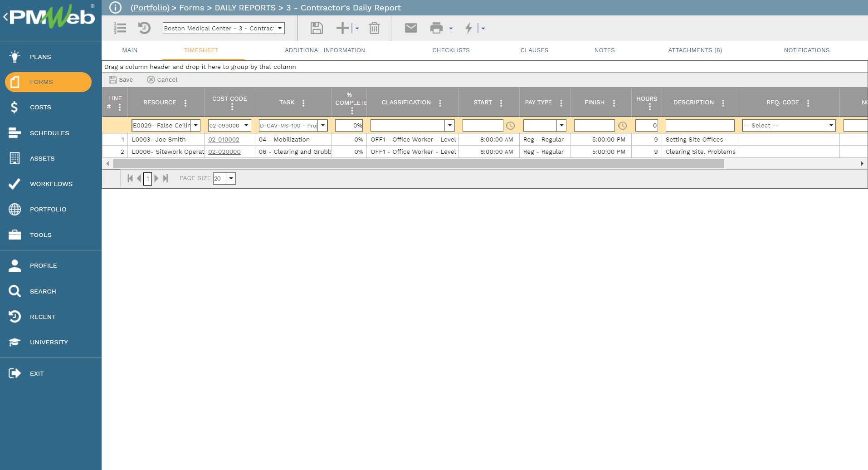The height and width of the screenshot is (470, 868).
Task: Click the horizontal scrollbar under the grid
Action: tap(418, 164)
